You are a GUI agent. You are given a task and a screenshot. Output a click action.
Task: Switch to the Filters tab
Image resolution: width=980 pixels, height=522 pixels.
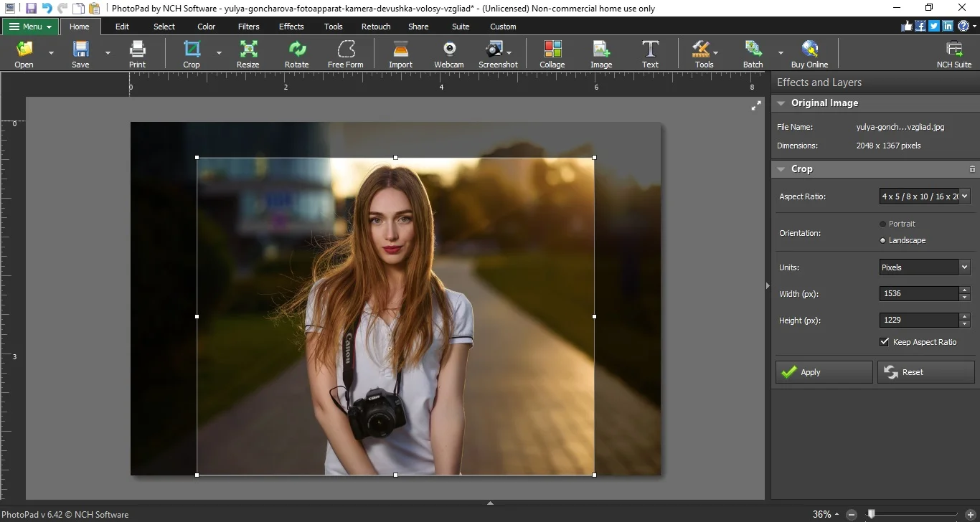coord(249,27)
